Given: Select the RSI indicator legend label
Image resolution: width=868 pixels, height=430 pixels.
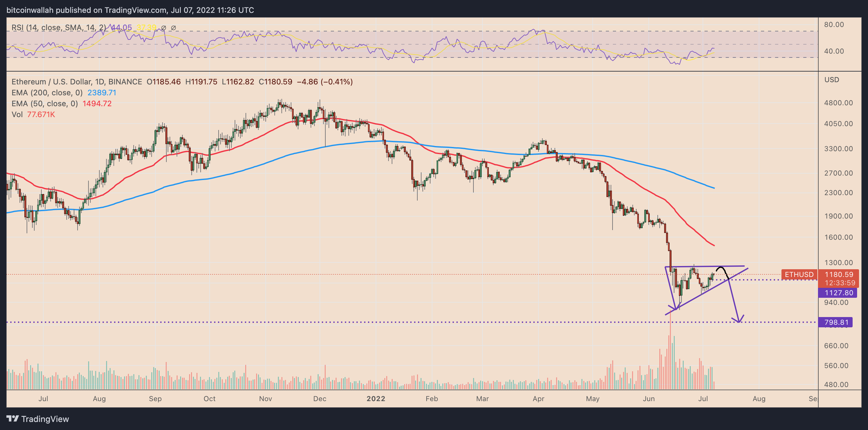Looking at the screenshot, I should click(59, 28).
